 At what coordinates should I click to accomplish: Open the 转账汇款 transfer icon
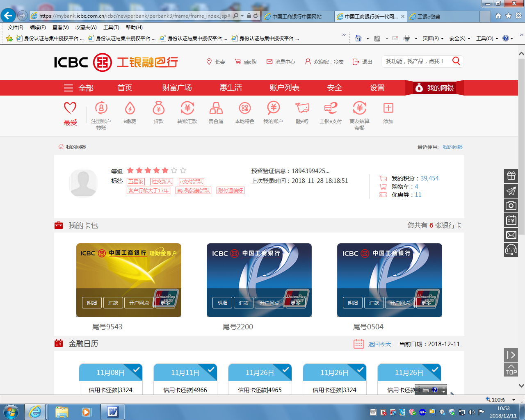[187, 108]
